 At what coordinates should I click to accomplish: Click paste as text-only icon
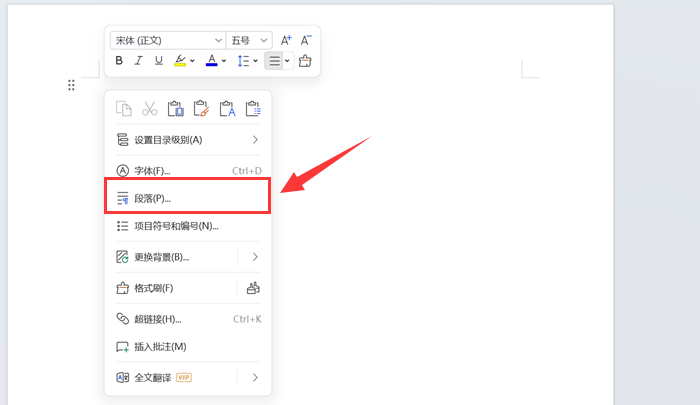pos(227,109)
